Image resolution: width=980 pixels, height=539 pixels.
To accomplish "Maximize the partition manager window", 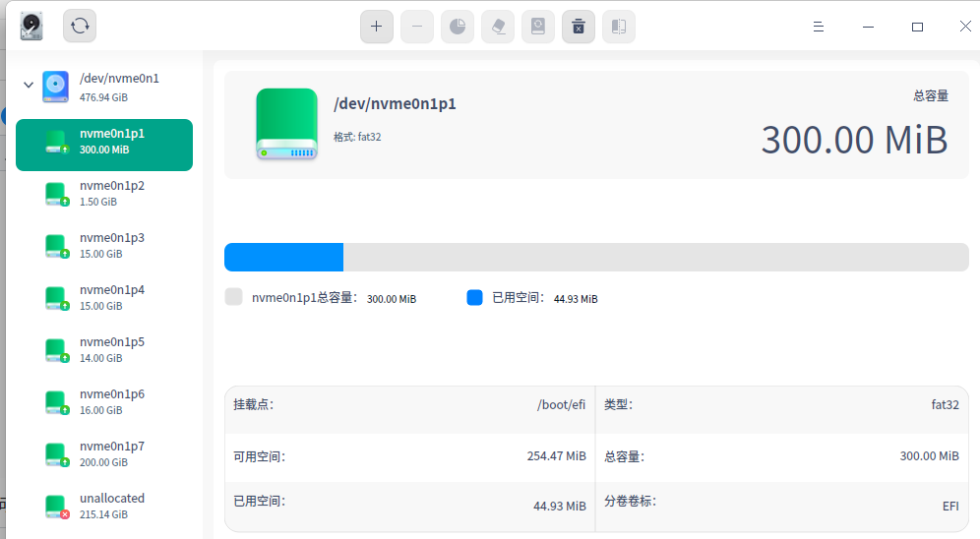I will coord(917,27).
